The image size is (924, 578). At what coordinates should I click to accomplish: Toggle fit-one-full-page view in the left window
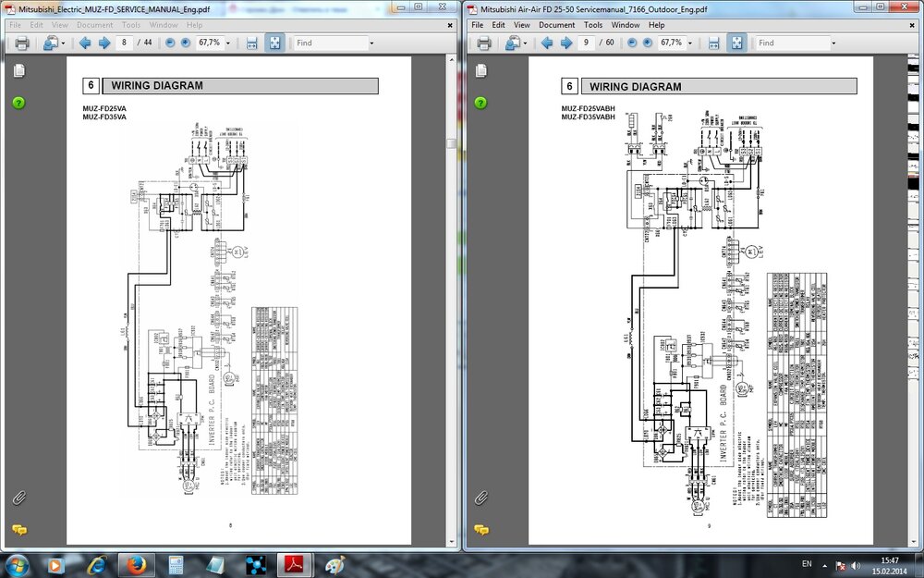point(274,43)
